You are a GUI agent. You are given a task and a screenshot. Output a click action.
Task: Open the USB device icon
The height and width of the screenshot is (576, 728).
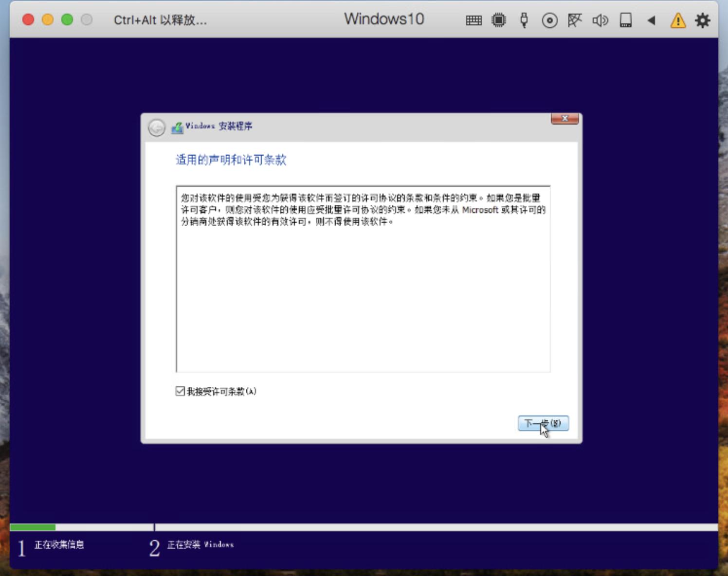(524, 20)
